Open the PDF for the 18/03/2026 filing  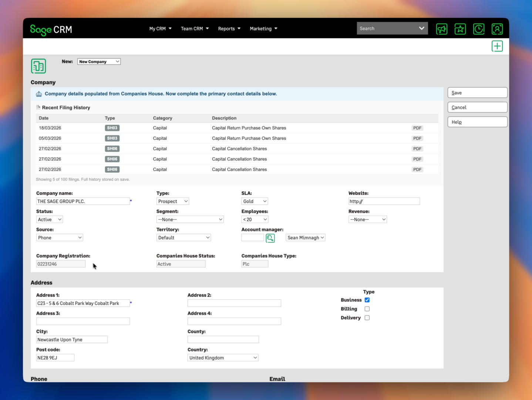417,128
